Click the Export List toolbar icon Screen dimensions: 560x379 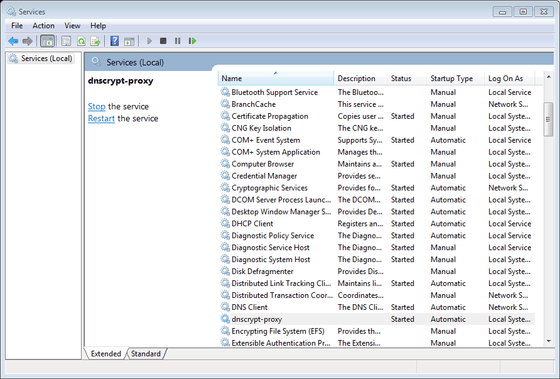pos(95,41)
